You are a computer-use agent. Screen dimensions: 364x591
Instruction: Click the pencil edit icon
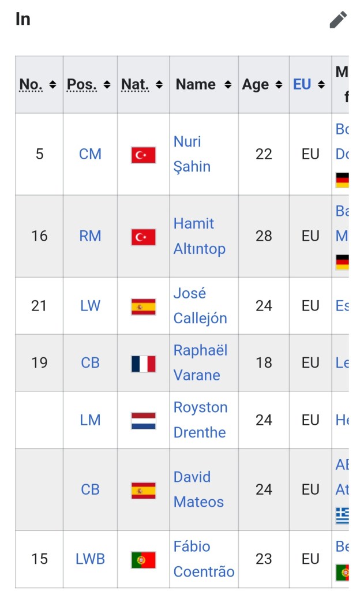coord(338,20)
